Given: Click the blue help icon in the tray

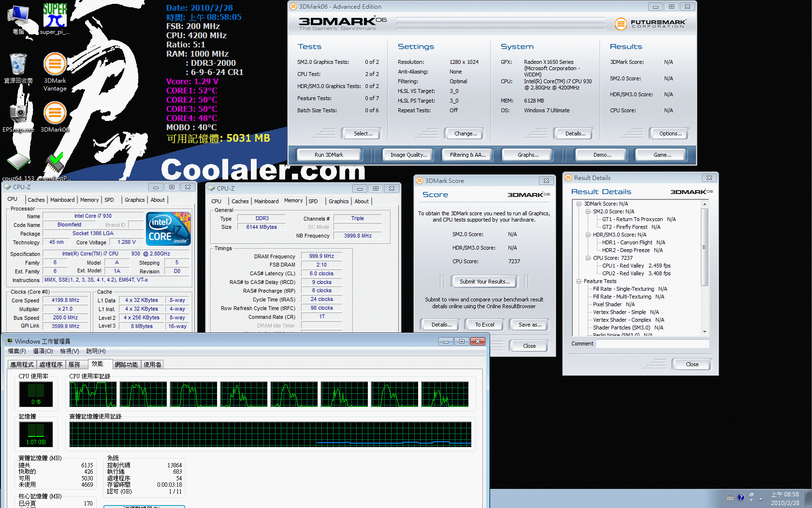Looking at the screenshot, I should pos(740,497).
